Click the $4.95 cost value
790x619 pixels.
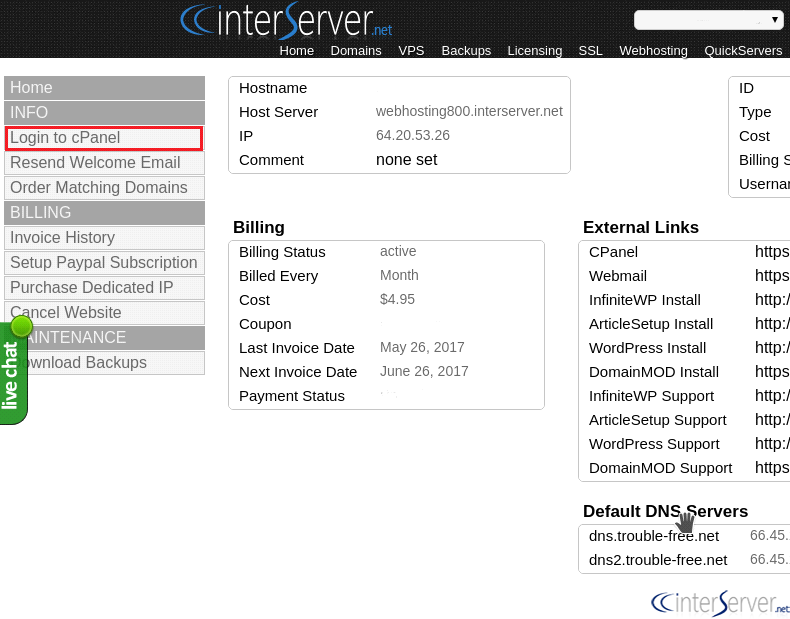point(397,299)
